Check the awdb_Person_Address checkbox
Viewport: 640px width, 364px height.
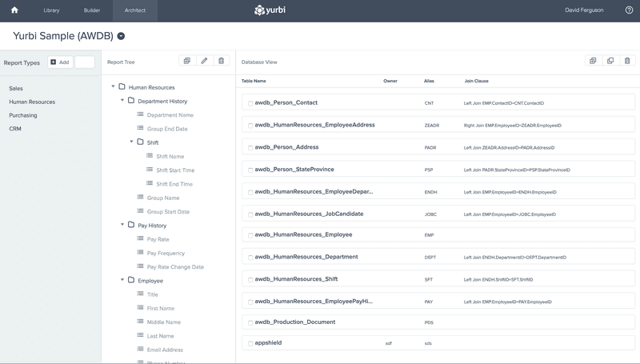tap(250, 148)
